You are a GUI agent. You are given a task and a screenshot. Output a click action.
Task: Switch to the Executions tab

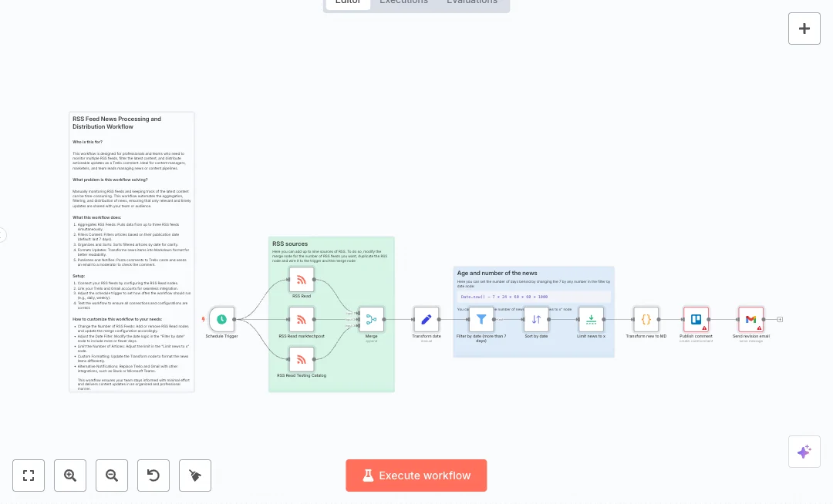click(403, 2)
